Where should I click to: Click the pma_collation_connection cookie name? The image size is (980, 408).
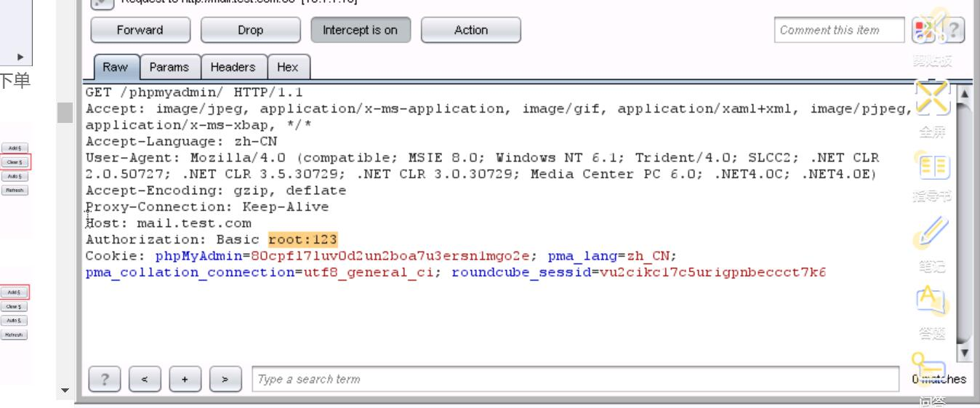click(189, 273)
